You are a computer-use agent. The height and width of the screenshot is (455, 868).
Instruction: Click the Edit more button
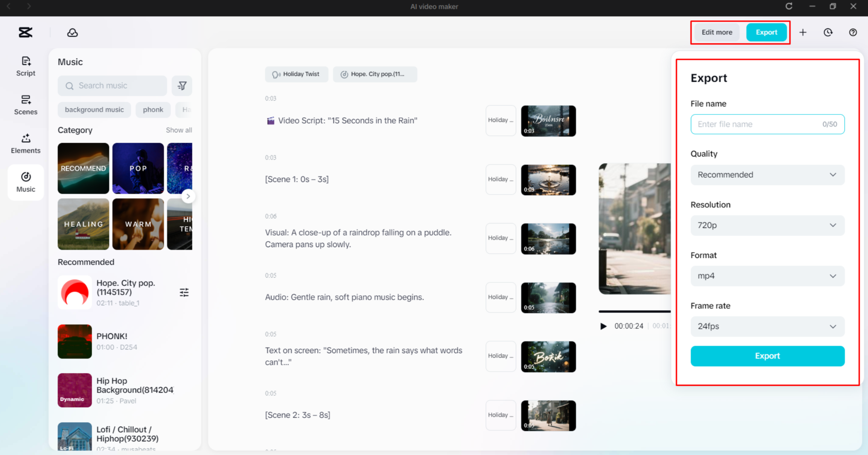716,32
